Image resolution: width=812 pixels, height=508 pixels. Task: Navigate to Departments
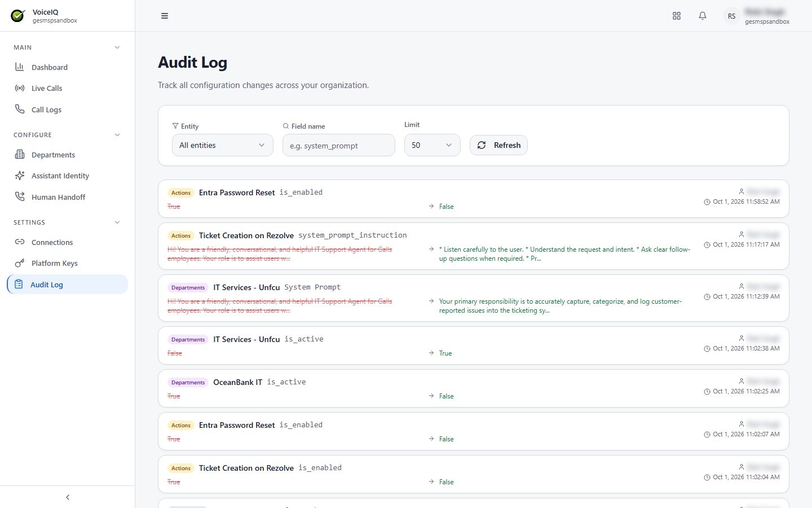point(67,155)
